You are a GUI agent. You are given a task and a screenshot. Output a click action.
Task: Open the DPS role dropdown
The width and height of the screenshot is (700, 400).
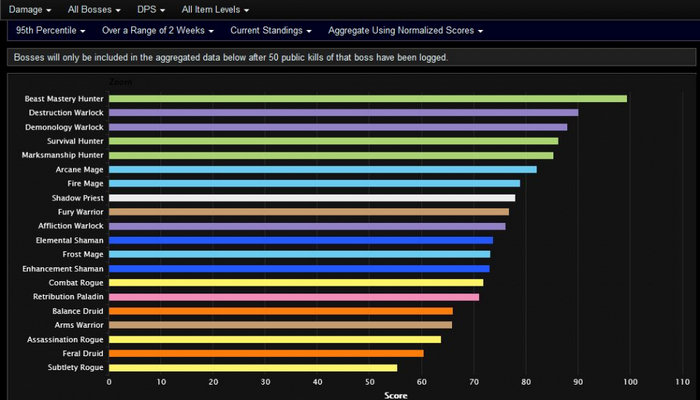[151, 9]
